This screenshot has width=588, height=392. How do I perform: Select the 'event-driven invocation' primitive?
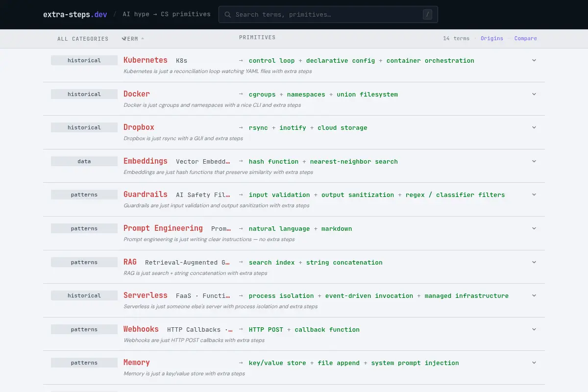pos(369,296)
